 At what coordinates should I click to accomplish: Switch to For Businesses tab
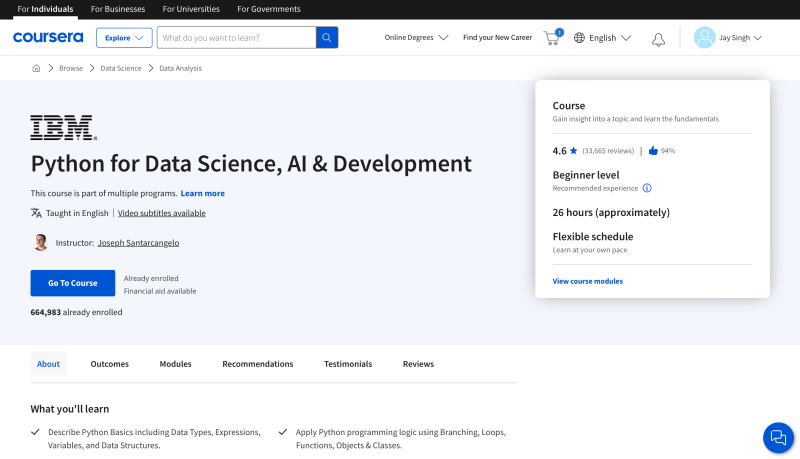point(118,9)
